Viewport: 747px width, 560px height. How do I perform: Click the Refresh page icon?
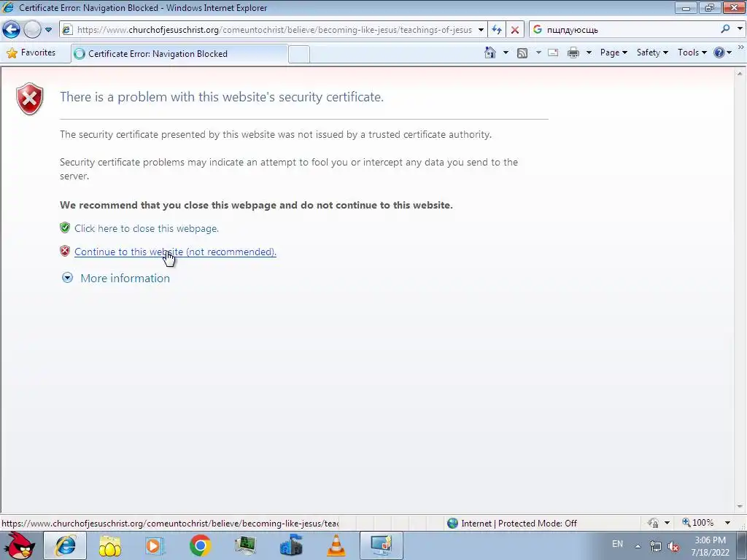(x=497, y=29)
